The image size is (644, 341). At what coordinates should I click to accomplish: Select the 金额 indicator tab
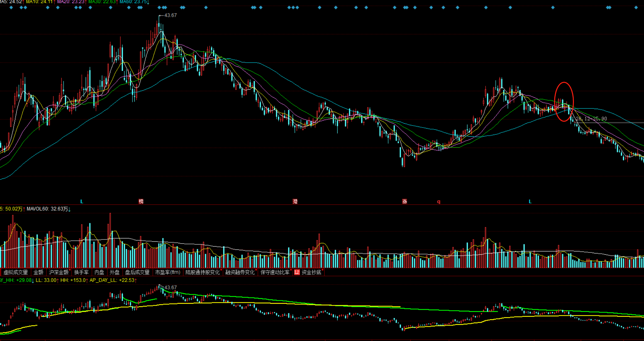[x=38, y=272]
